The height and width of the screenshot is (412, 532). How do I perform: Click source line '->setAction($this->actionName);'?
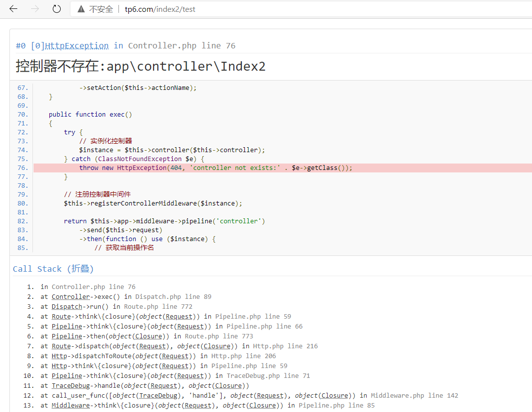(x=138, y=87)
